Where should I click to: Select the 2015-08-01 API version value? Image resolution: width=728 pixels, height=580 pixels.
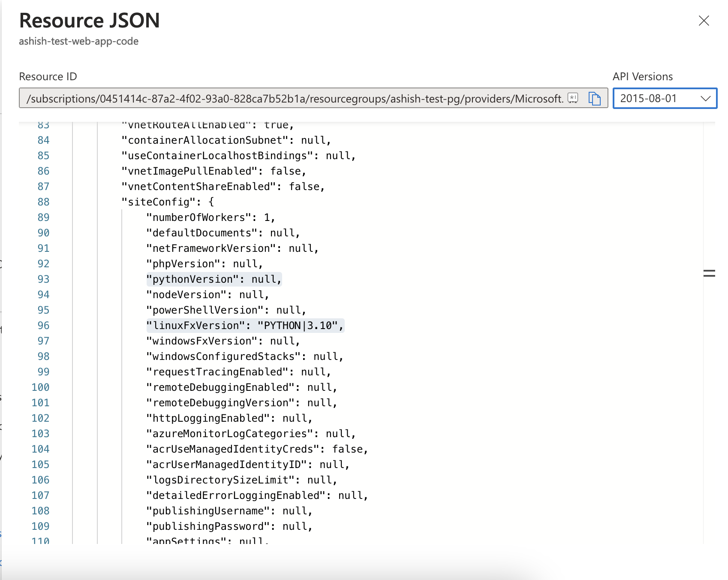coord(645,98)
